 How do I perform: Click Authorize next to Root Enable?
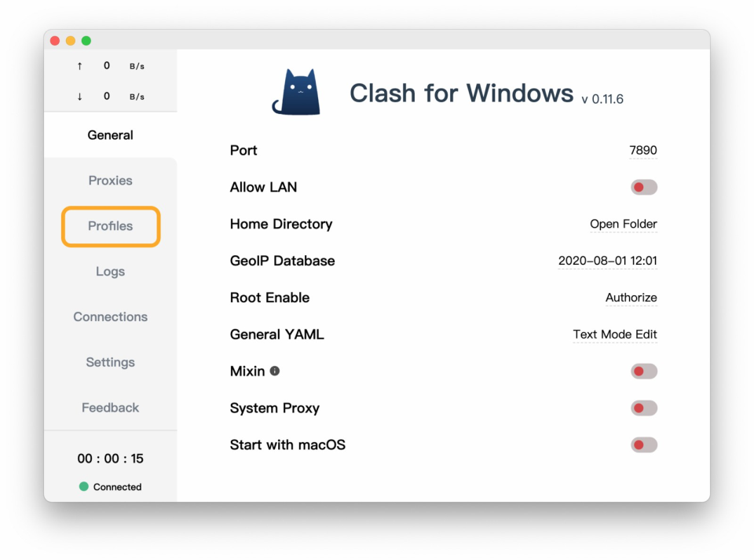[x=631, y=298]
